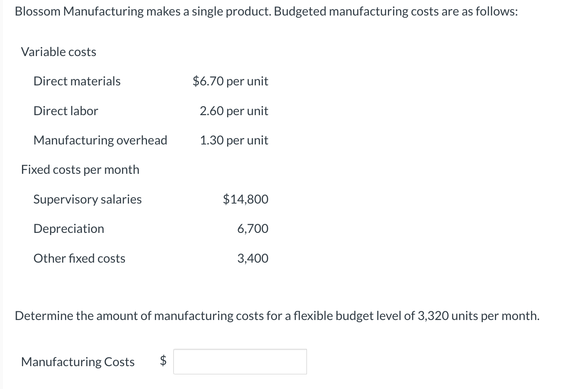The image size is (588, 389).
Task: Select the Manufacturing Costs label
Action: pyautogui.click(x=78, y=361)
